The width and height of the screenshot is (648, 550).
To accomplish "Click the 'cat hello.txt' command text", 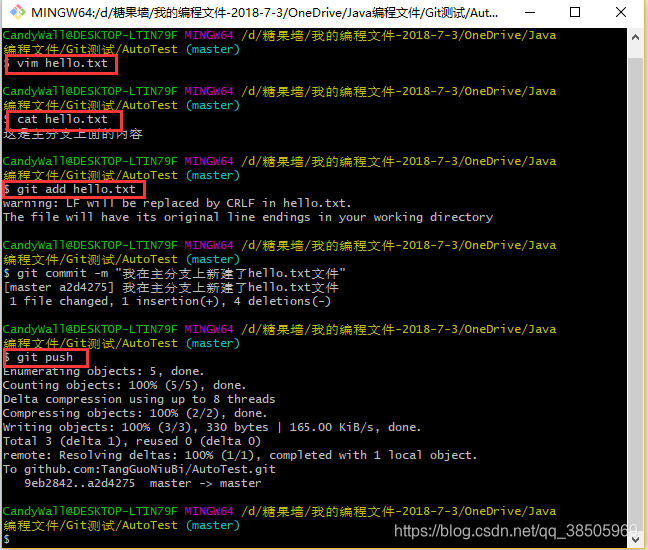I will (x=62, y=120).
